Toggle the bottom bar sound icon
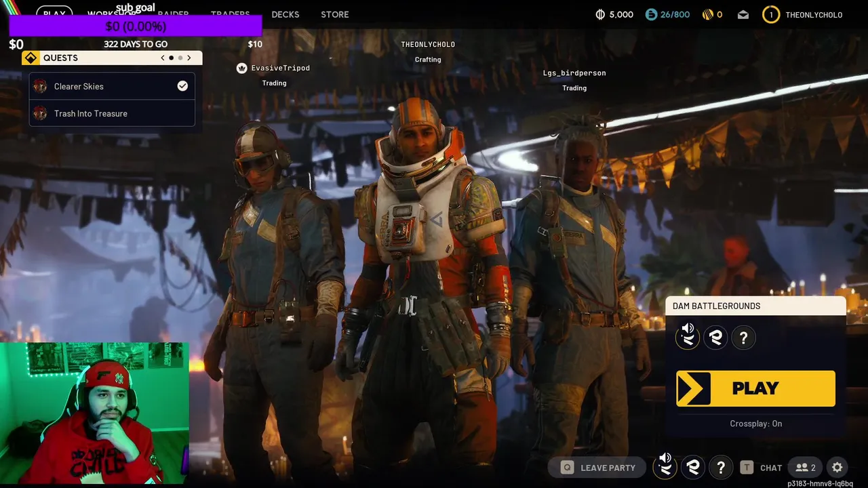Screen dimensions: 868x488 pyautogui.click(x=665, y=466)
